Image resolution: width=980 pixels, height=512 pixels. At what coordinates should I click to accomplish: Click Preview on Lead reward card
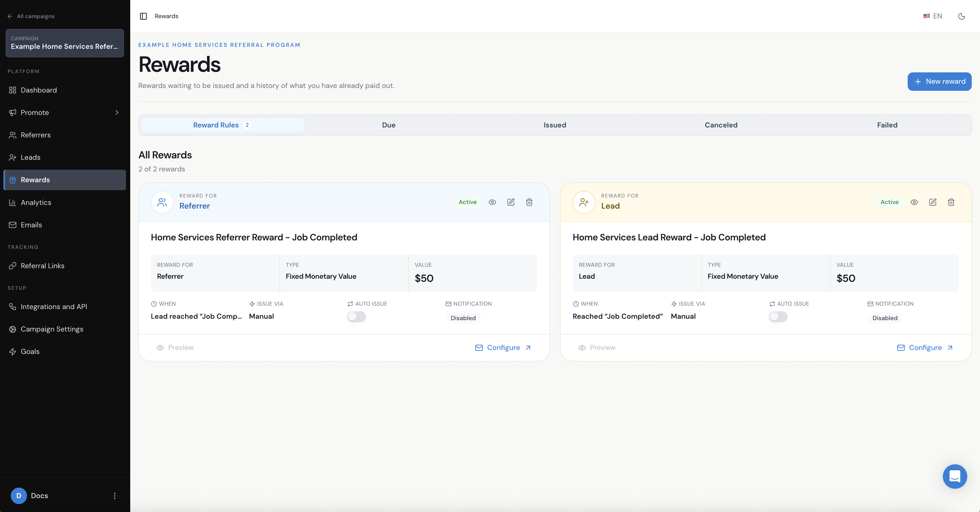[596, 348]
